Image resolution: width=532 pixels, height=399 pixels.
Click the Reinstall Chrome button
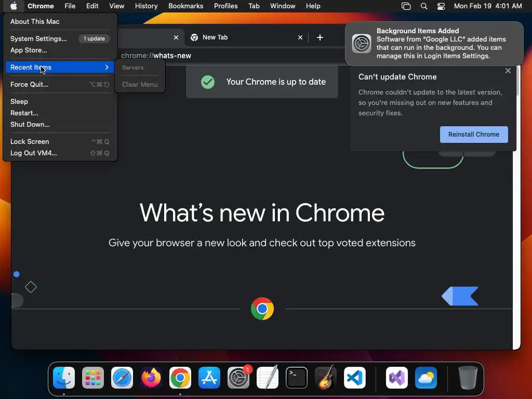click(474, 135)
